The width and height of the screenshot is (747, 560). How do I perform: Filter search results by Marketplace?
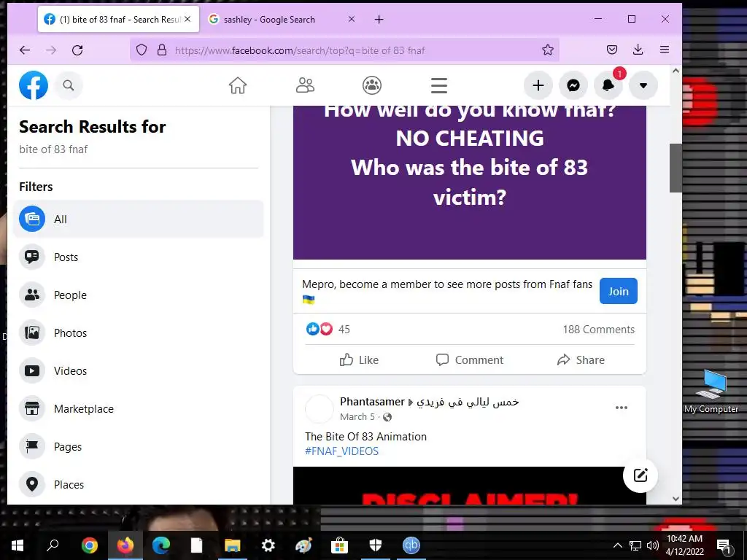pos(138,408)
